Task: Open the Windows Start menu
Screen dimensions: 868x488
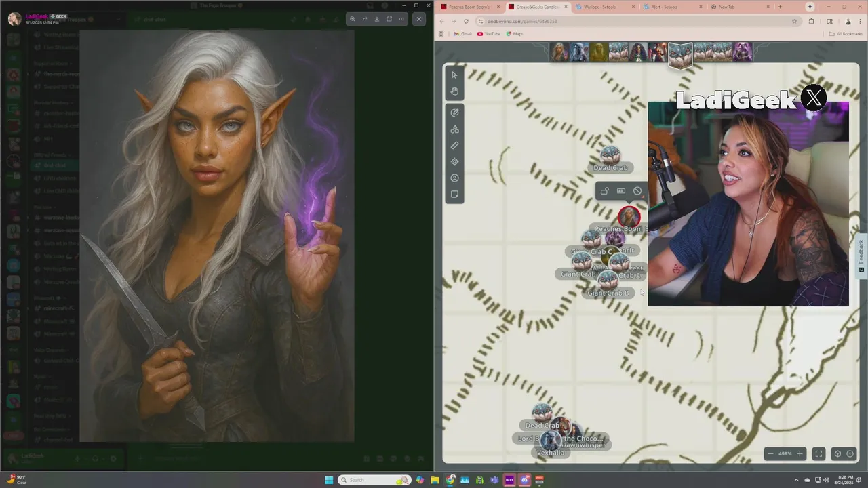Action: tap(329, 480)
